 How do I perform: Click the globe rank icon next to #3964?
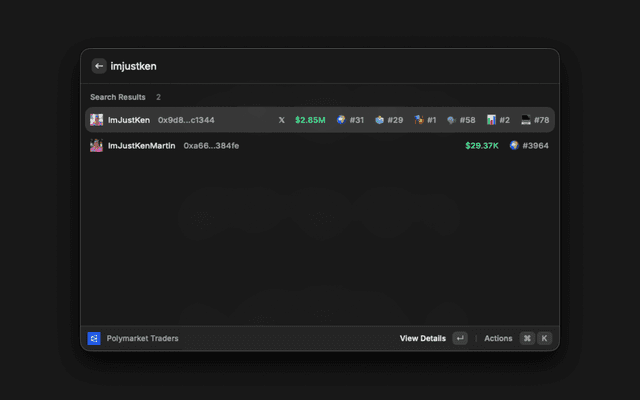point(514,145)
